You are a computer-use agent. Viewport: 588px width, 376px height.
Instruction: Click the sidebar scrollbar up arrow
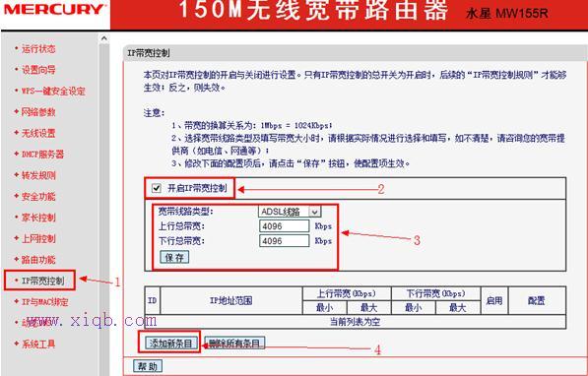point(103,38)
